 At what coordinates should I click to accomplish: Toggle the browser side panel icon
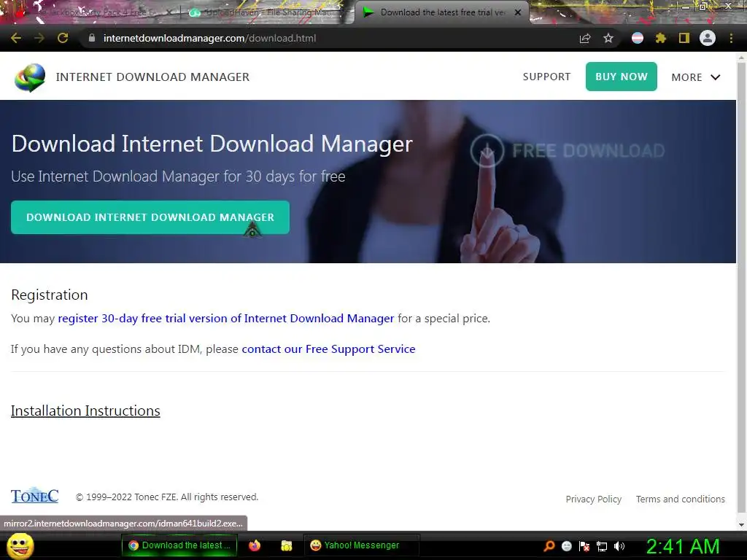tap(684, 38)
